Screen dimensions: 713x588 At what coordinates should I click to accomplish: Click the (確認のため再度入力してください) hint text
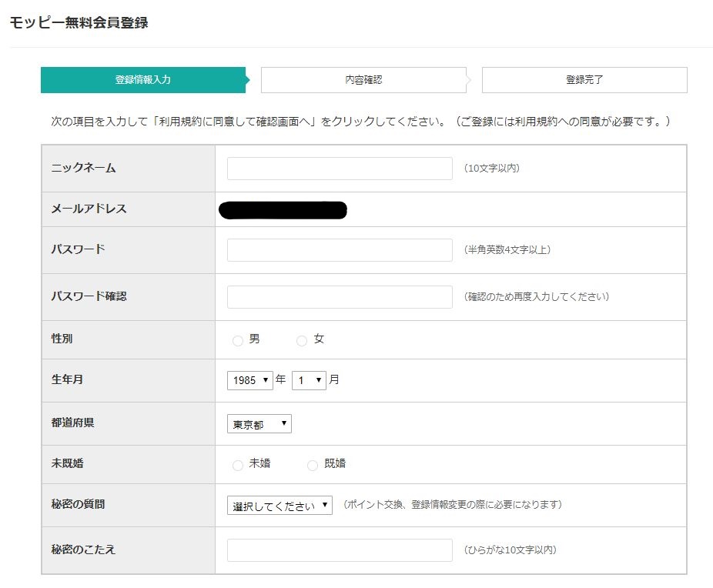537,297
